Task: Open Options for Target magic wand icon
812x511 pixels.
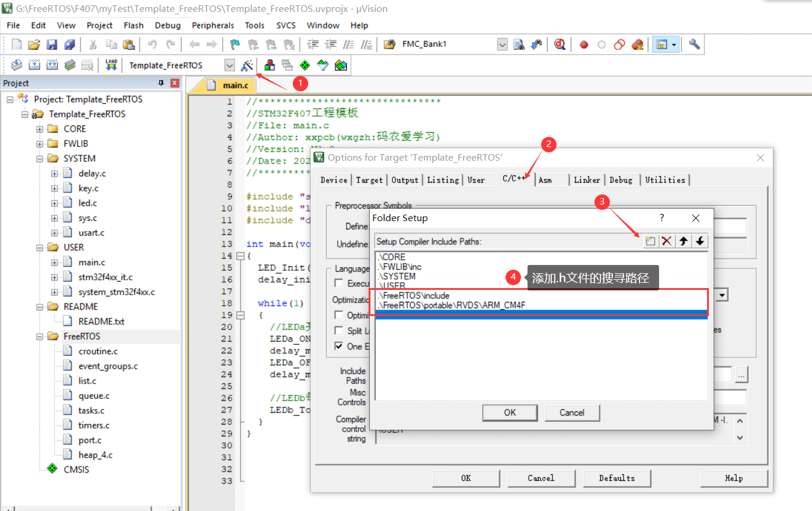Action: point(248,65)
